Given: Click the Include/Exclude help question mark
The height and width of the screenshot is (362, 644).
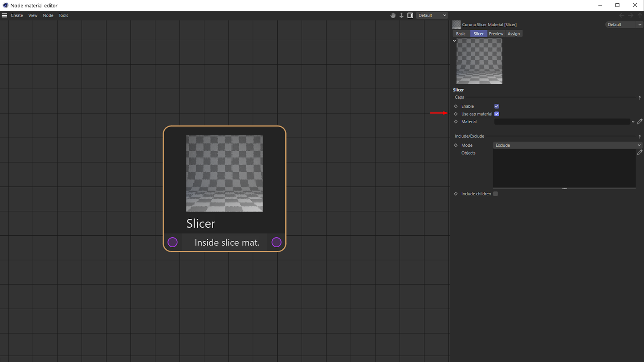Looking at the screenshot, I should pyautogui.click(x=640, y=136).
